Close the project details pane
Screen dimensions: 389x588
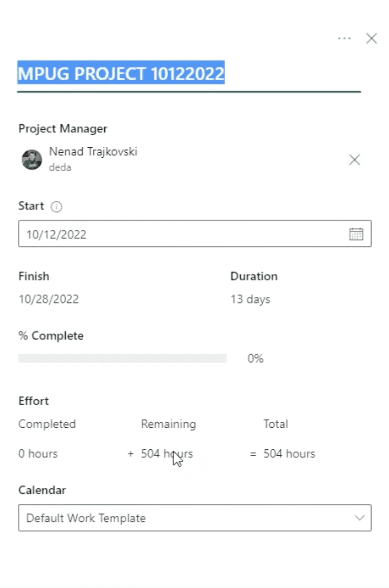point(371,38)
